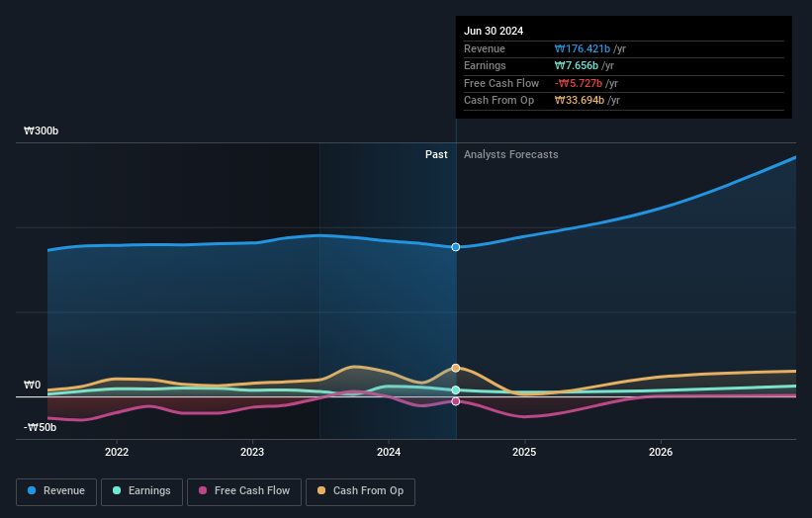
Task: Click the -₩50b y-axis label
Action: tap(40, 427)
